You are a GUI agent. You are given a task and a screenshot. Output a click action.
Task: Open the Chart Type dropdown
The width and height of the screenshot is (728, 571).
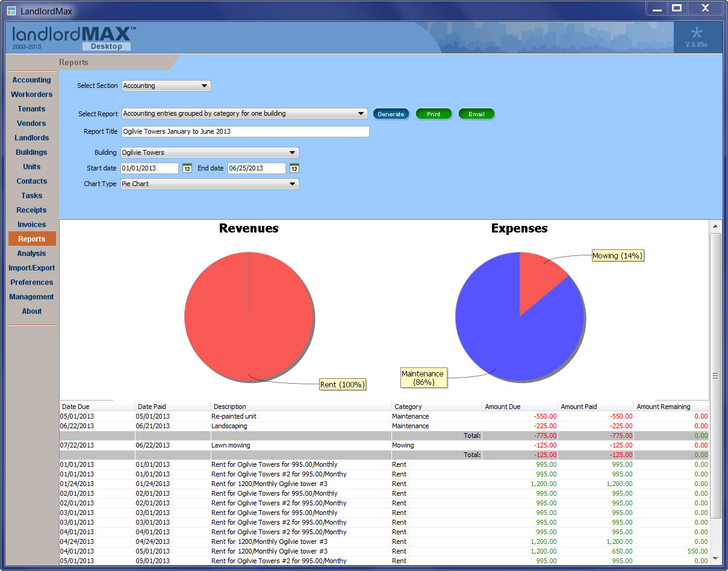tap(210, 184)
